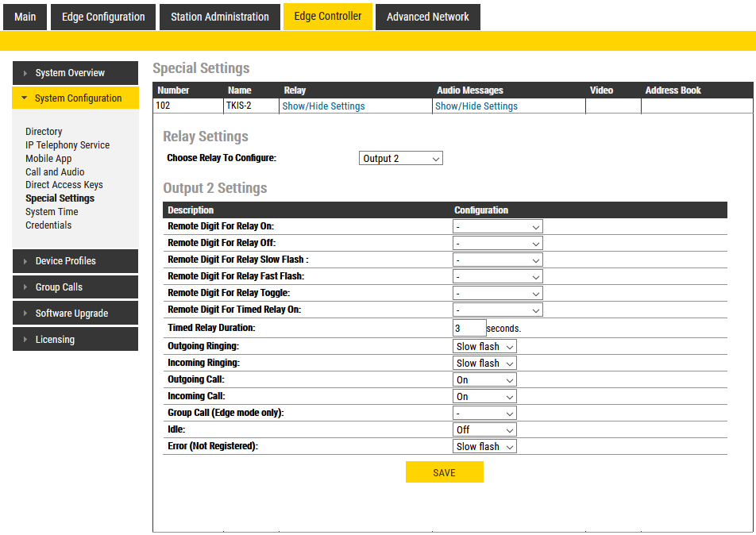
Task: Open Remote Digit For Relay On dropdown
Action: click(497, 227)
